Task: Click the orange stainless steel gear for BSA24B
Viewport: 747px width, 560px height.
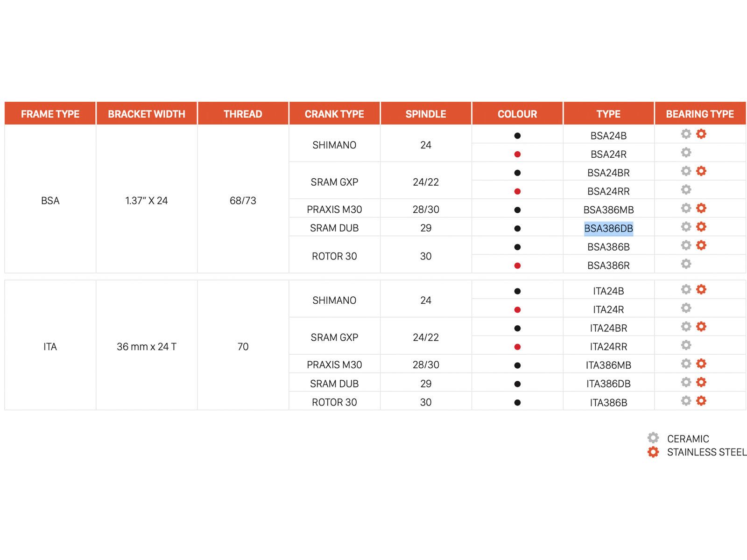Action: click(x=701, y=134)
